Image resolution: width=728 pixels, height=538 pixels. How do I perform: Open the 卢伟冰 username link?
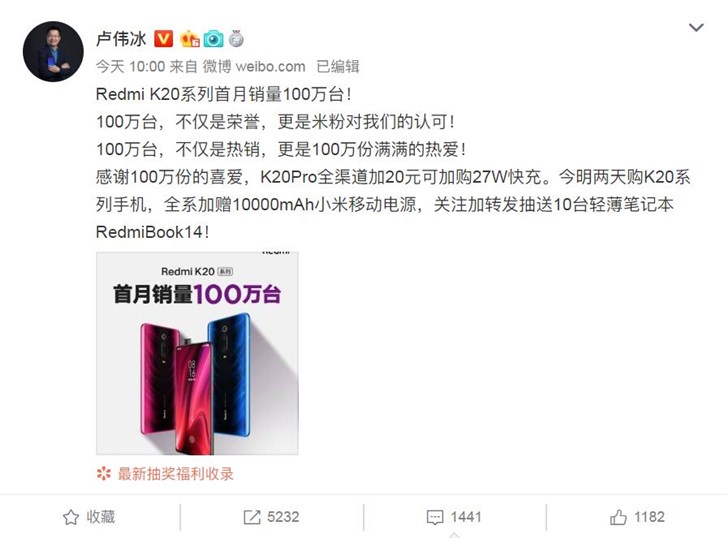(121, 39)
